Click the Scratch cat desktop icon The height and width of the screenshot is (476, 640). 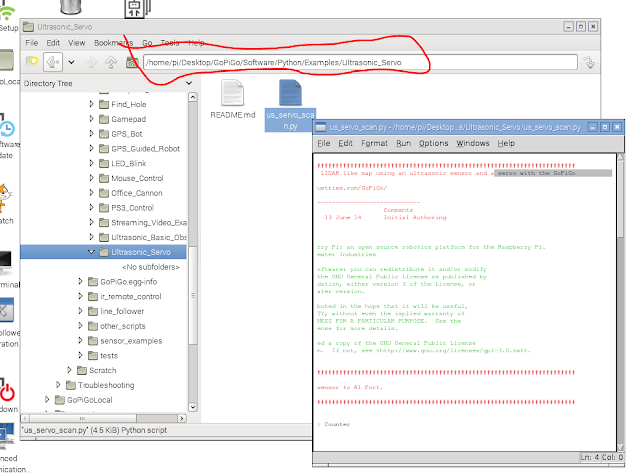pos(4,198)
